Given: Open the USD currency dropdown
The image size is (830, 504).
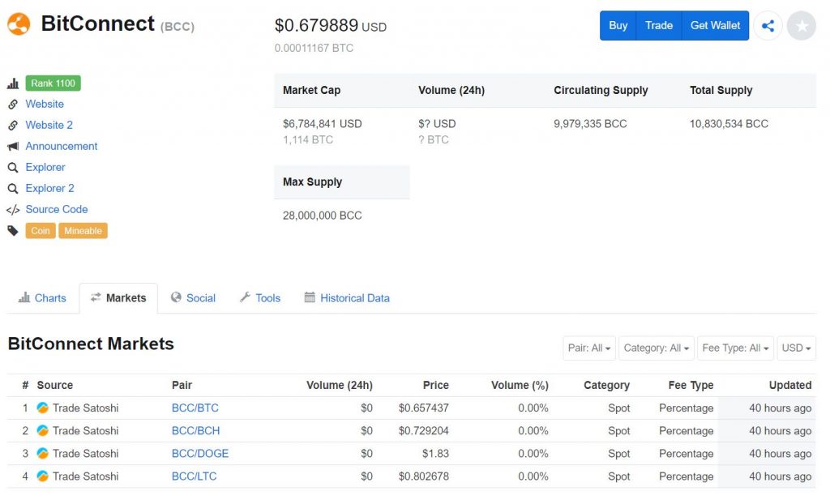Looking at the screenshot, I should 796,348.
